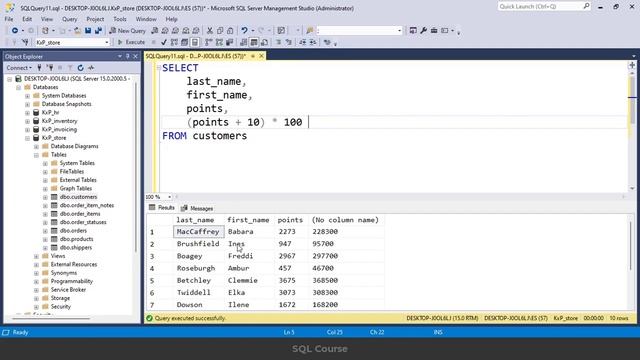640x360 pixels.
Task: Click the Activity Monitor icon in Object Explorer
Action: point(91,68)
